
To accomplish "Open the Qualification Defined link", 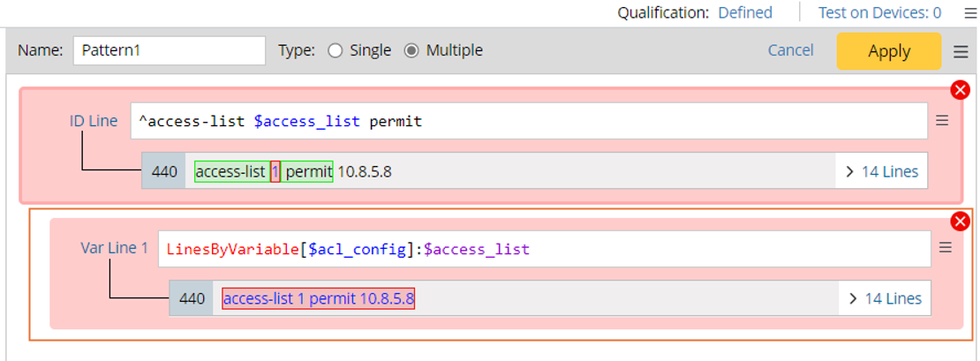I will [744, 12].
